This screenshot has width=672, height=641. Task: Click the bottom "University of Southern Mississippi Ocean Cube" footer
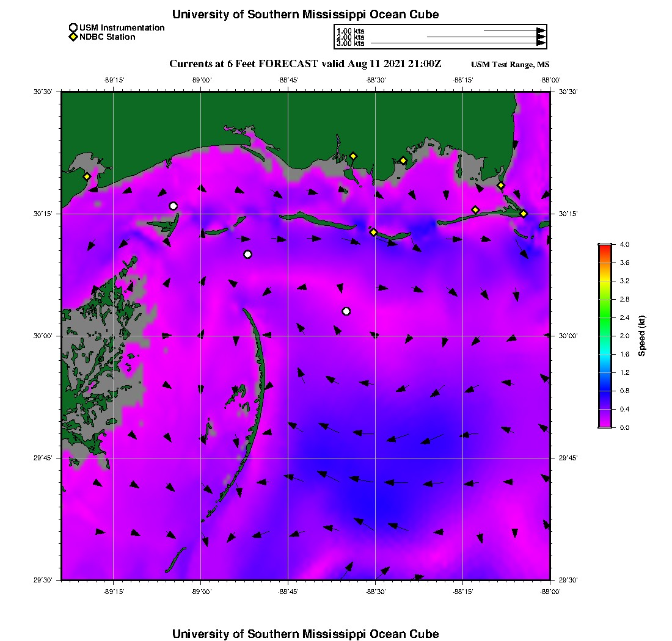[305, 634]
